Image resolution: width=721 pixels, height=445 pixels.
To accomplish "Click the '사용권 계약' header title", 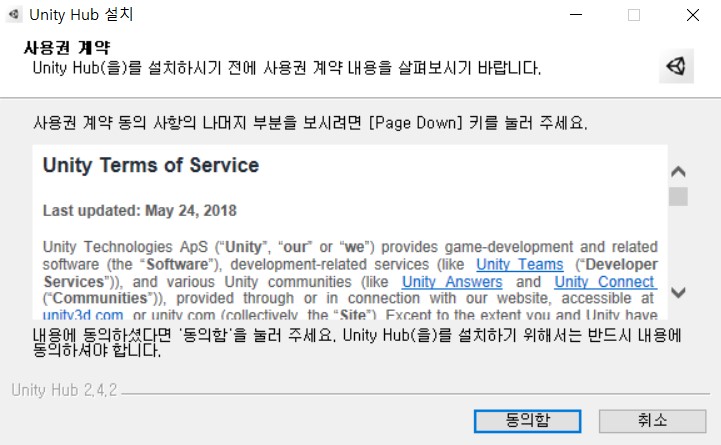I will coord(67,47).
